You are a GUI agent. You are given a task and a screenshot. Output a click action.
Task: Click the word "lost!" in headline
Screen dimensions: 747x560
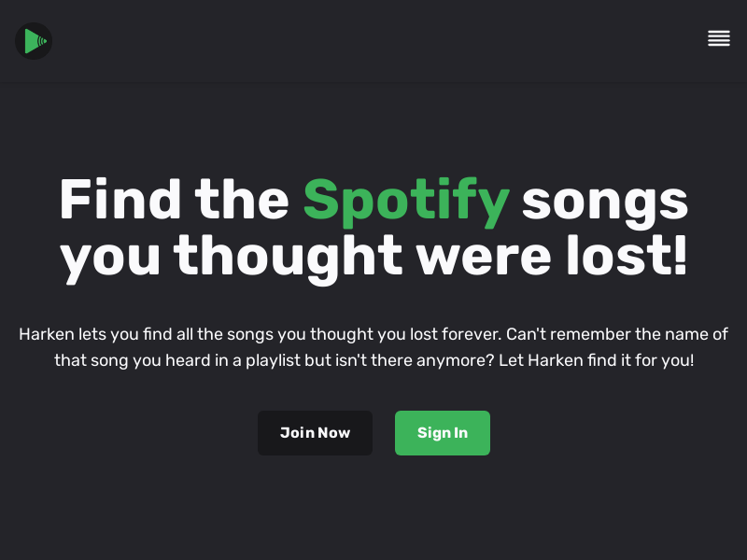(627, 256)
